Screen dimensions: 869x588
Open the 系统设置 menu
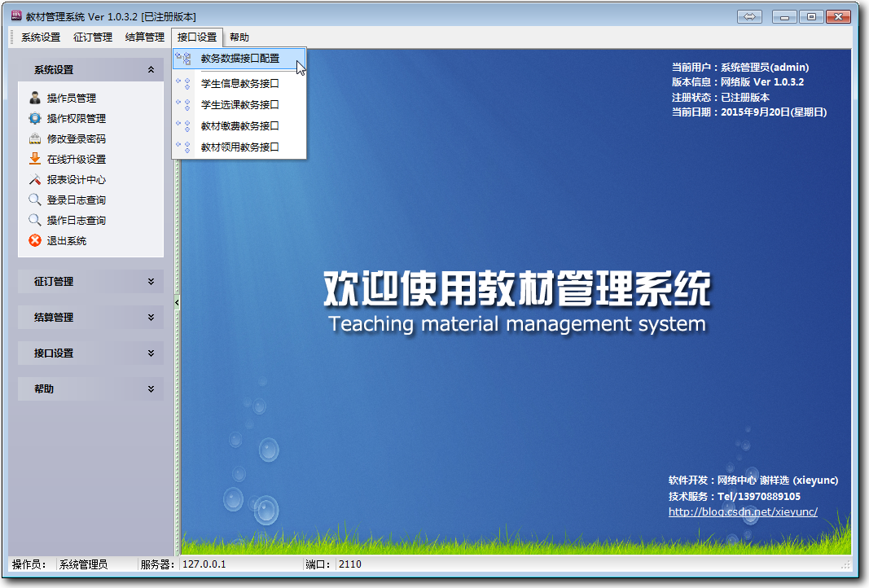coord(41,37)
